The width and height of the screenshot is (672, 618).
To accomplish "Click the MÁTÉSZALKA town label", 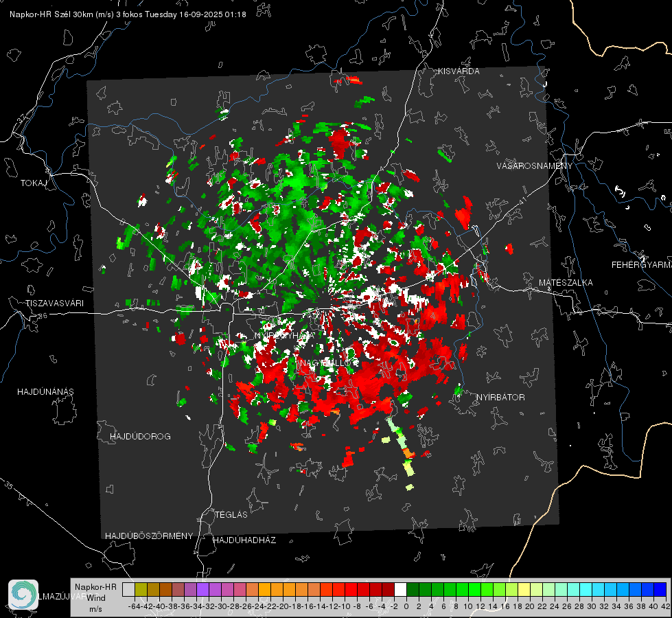I will [566, 283].
